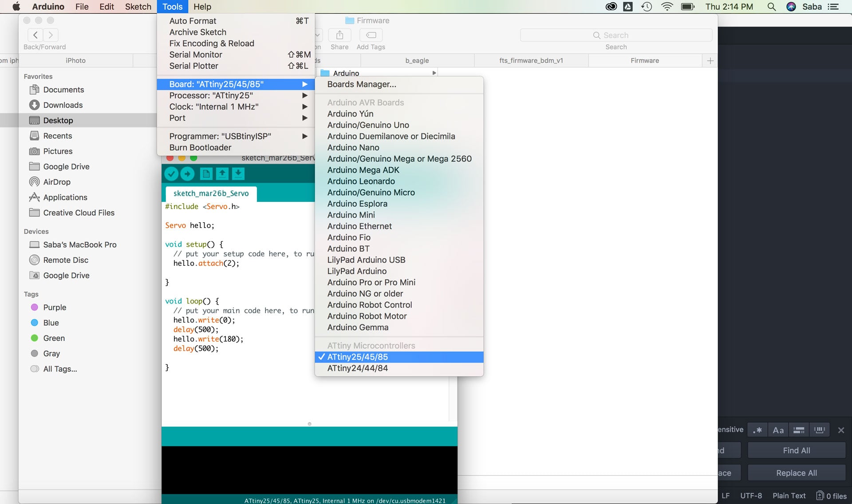Click the Time Machine icon in menu bar

point(647,7)
